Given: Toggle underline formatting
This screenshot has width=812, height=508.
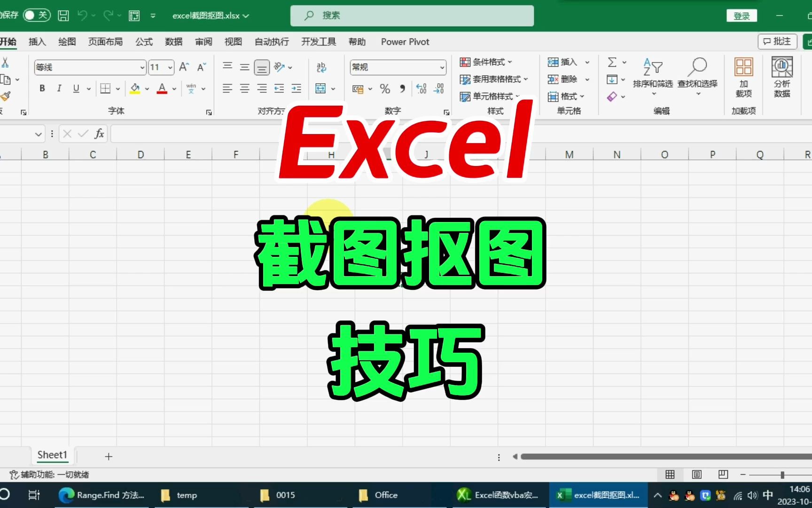Looking at the screenshot, I should (76, 88).
